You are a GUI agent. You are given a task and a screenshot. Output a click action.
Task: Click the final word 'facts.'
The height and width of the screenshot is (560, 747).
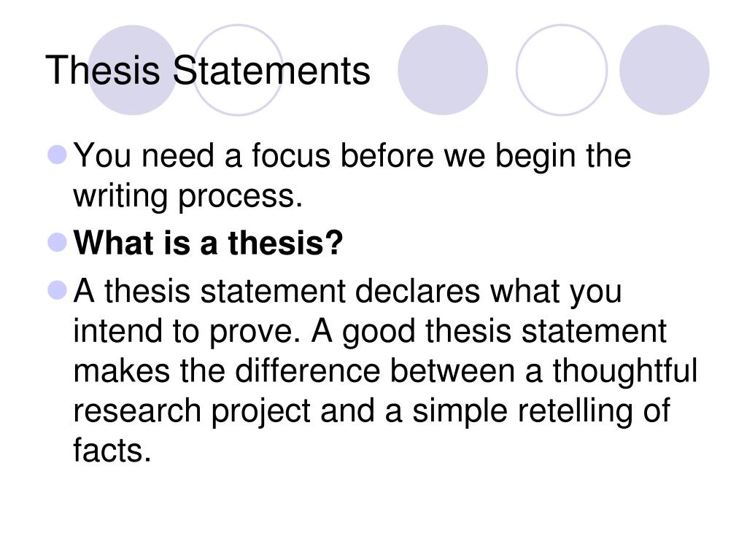click(112, 449)
